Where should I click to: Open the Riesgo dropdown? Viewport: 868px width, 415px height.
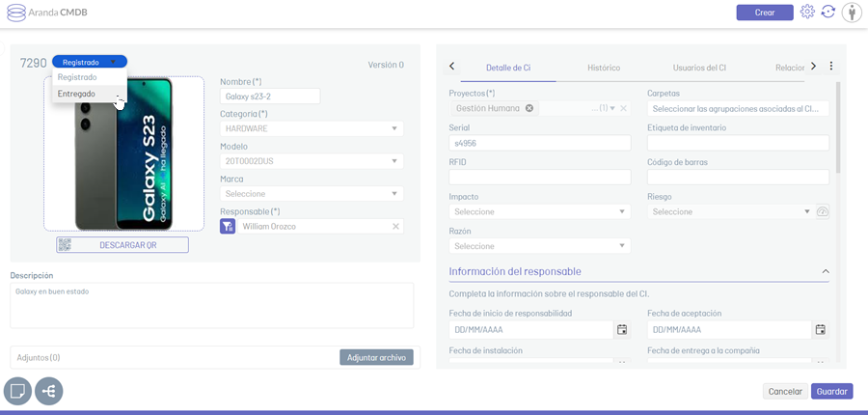(730, 211)
